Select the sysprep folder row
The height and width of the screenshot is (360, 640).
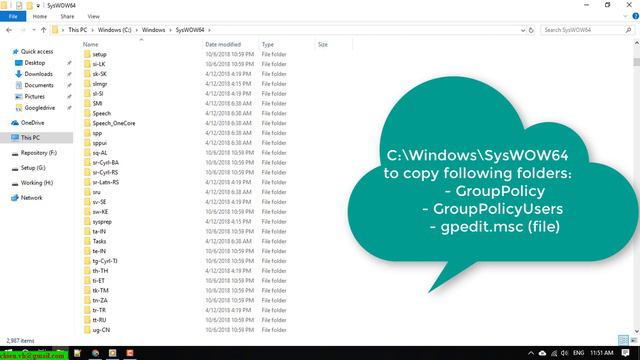pyautogui.click(x=186, y=222)
